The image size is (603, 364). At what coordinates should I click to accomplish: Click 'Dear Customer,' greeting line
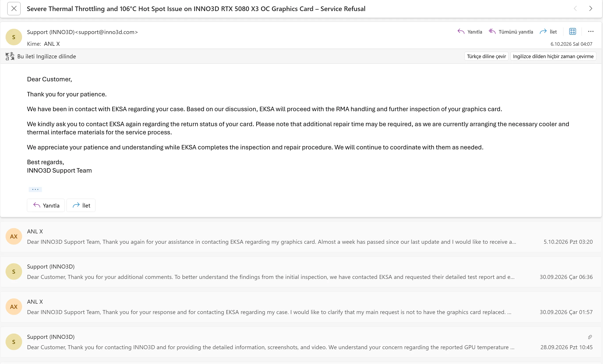[49, 79]
